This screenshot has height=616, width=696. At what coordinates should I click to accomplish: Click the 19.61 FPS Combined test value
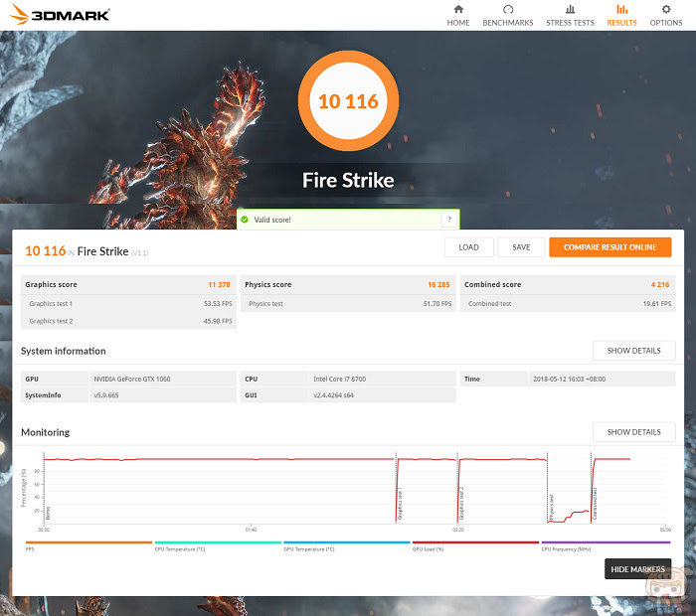[657, 304]
